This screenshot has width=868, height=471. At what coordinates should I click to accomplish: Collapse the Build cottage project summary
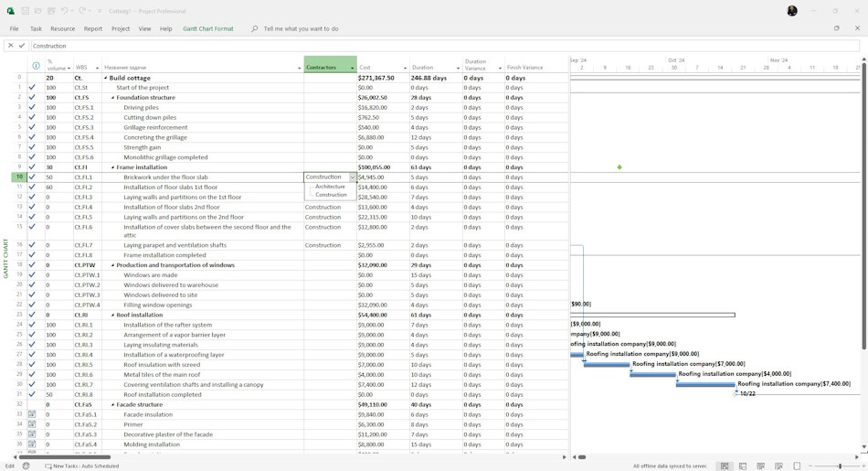click(105, 78)
